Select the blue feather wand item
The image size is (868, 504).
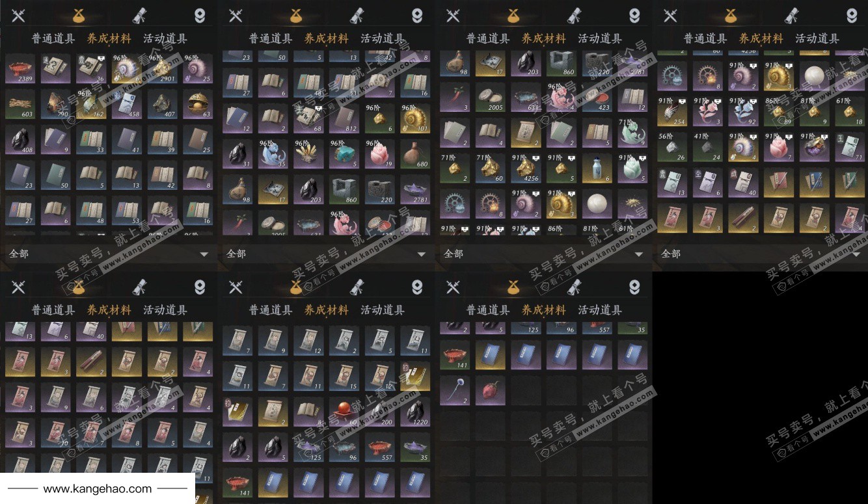click(454, 391)
